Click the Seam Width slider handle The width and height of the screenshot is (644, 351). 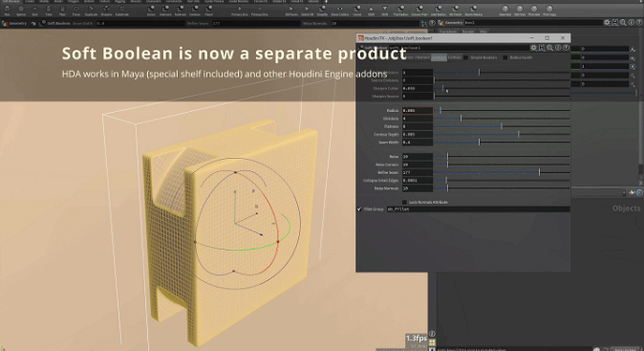tap(479, 143)
